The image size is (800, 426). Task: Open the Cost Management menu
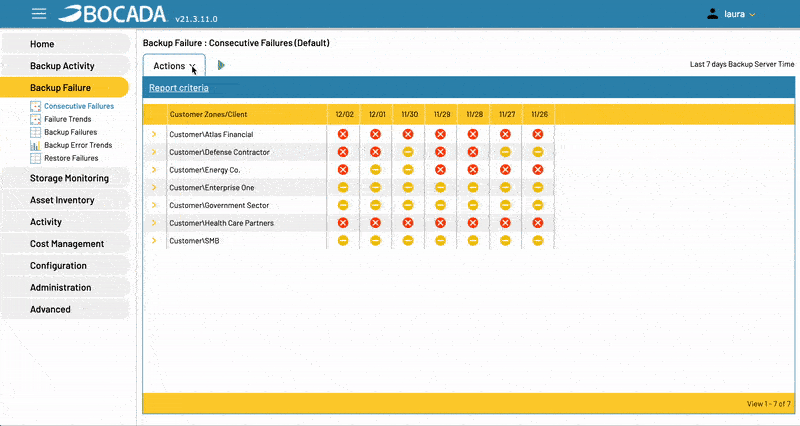(65, 244)
